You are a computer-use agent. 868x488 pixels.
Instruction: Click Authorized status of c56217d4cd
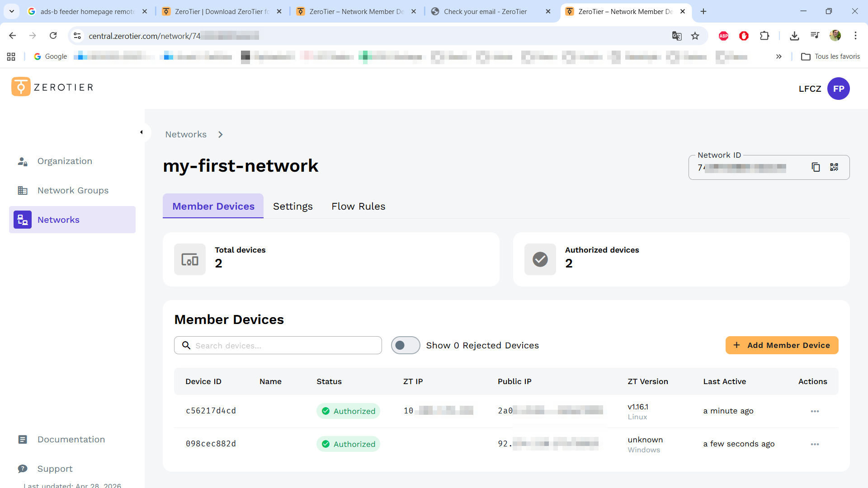point(348,412)
